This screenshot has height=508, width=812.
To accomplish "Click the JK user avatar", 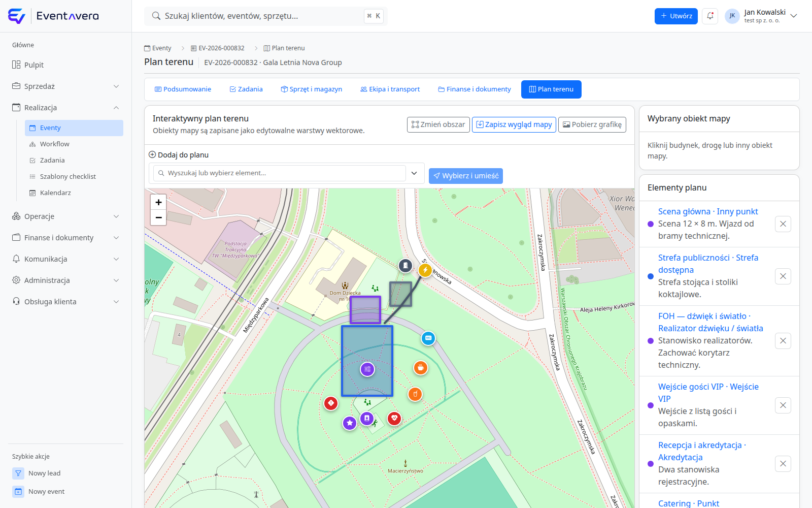I will (732, 16).
